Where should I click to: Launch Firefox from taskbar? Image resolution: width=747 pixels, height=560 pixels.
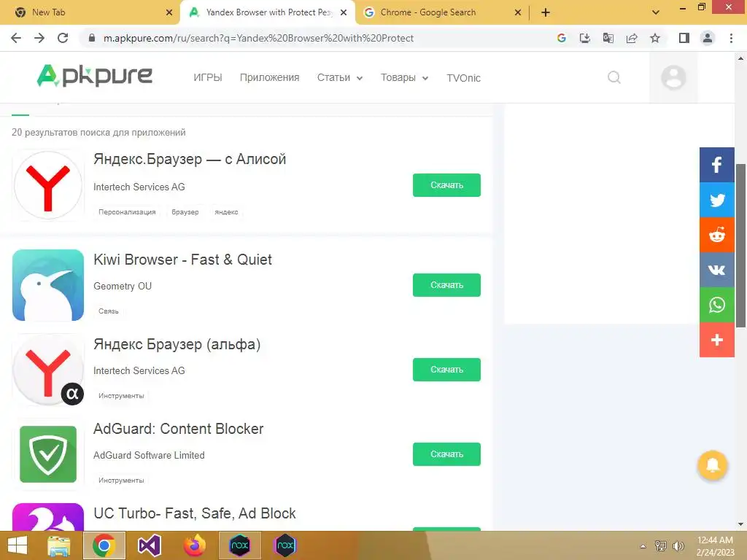pos(194,545)
